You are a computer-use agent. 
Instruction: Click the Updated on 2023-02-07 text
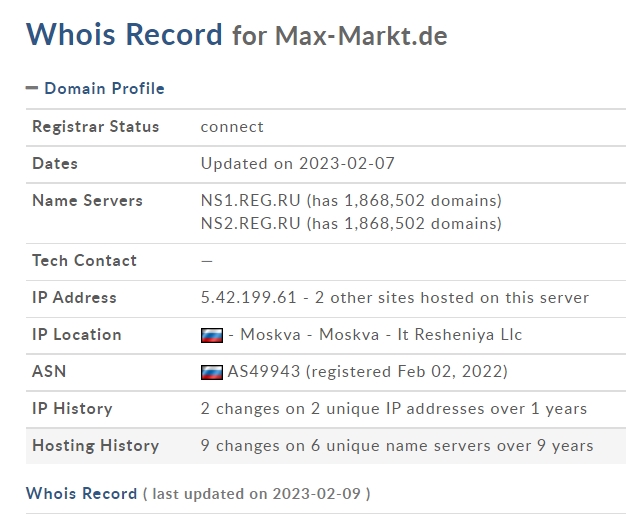coord(297,164)
